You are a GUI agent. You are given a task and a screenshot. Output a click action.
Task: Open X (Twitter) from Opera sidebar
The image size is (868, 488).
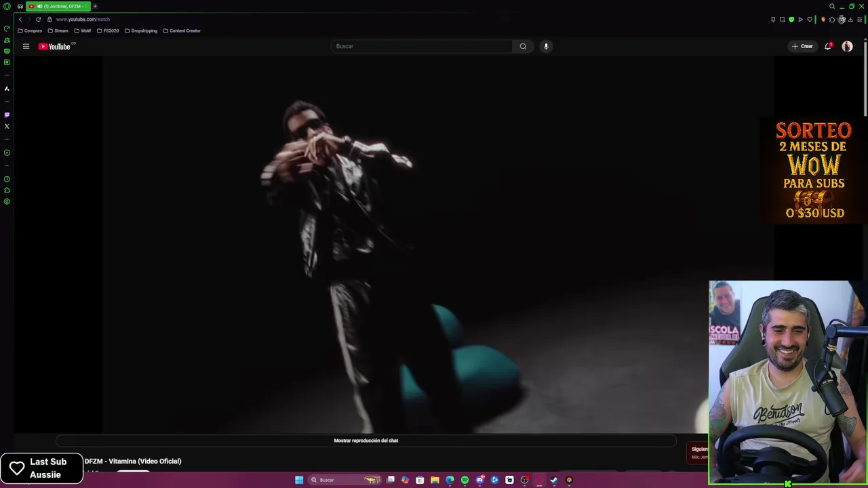[7, 126]
